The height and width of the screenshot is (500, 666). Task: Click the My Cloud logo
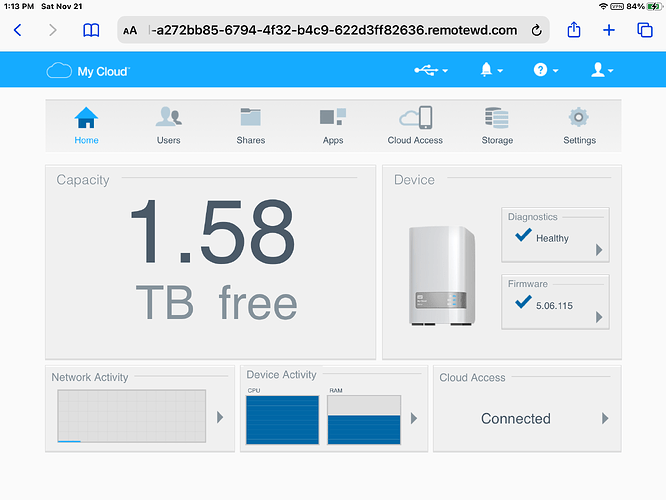point(88,71)
